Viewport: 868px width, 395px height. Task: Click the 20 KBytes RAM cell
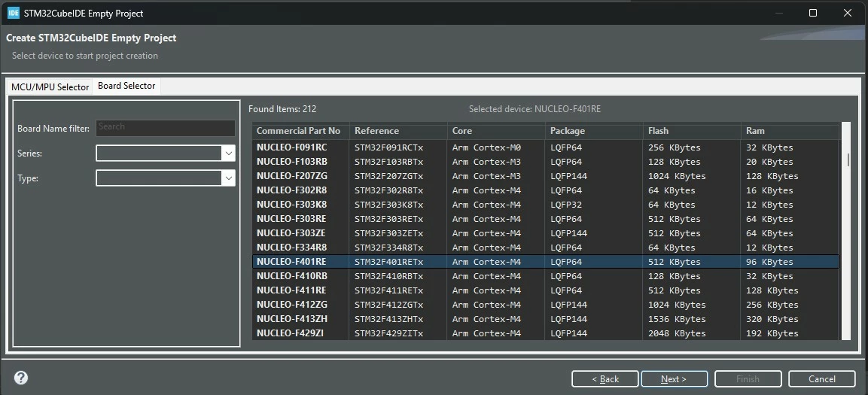pyautogui.click(x=769, y=162)
